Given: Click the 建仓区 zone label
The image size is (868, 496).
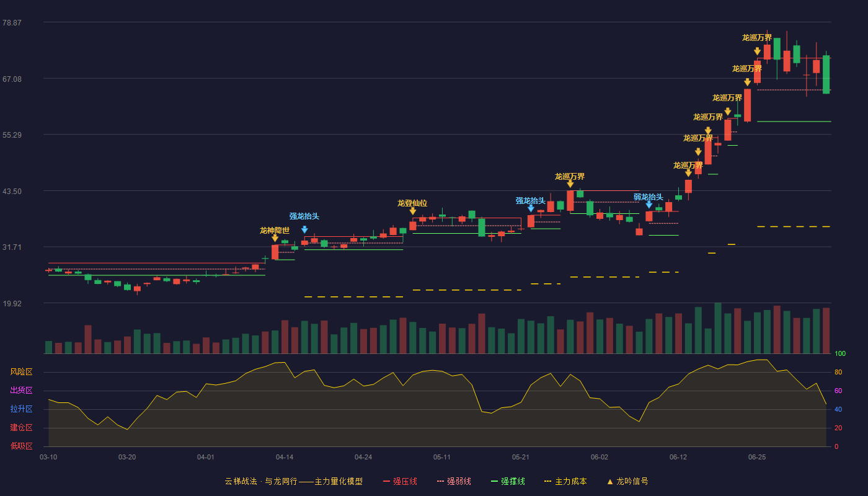Looking at the screenshot, I should tap(21, 428).
